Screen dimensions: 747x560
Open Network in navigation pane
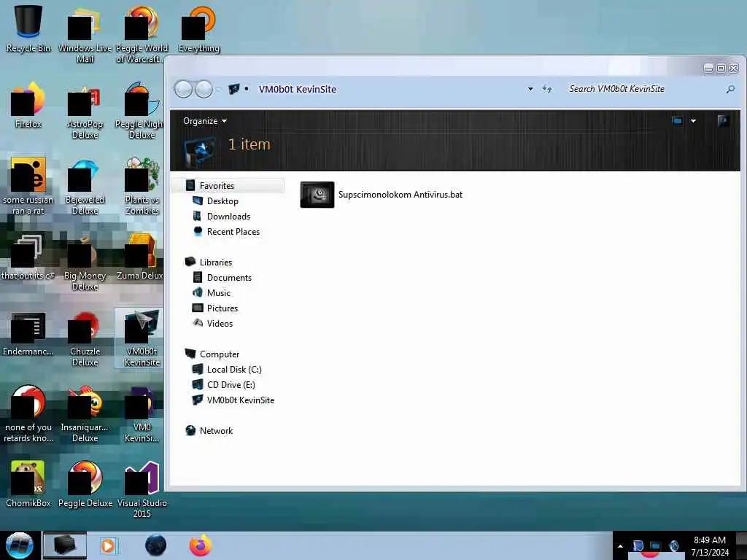(209, 430)
